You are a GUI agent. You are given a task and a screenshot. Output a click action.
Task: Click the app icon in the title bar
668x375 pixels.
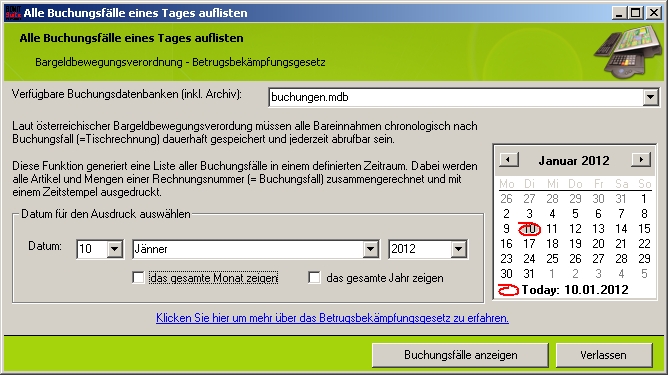tap(13, 13)
